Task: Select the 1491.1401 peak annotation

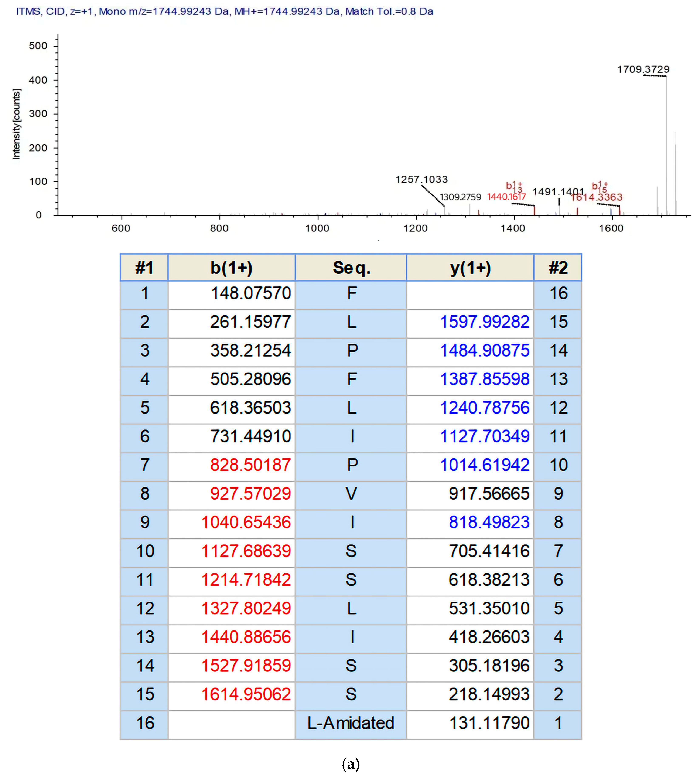Action: (558, 192)
